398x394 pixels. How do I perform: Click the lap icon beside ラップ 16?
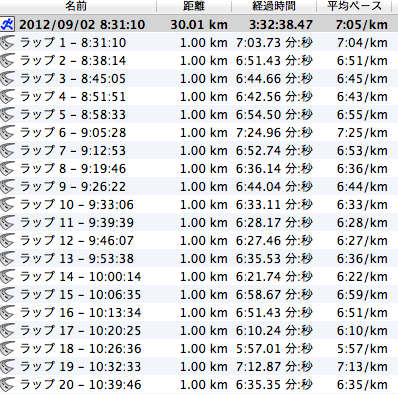7,313
